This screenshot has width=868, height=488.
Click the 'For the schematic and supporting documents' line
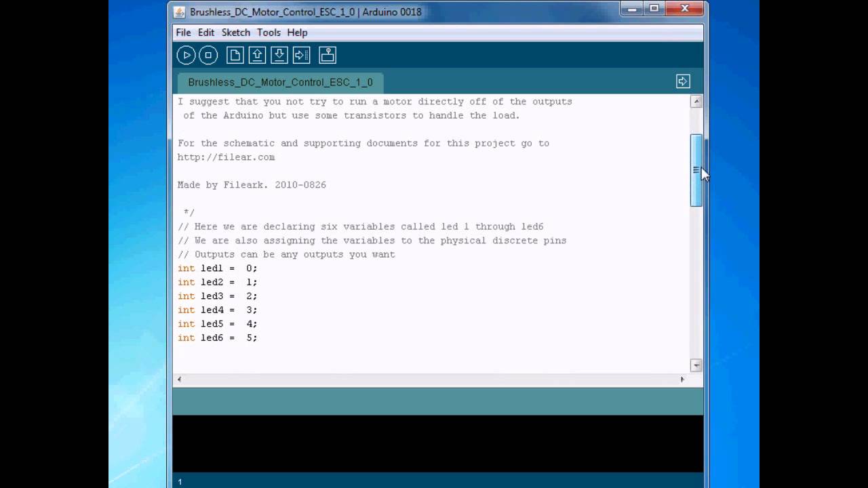(363, 144)
